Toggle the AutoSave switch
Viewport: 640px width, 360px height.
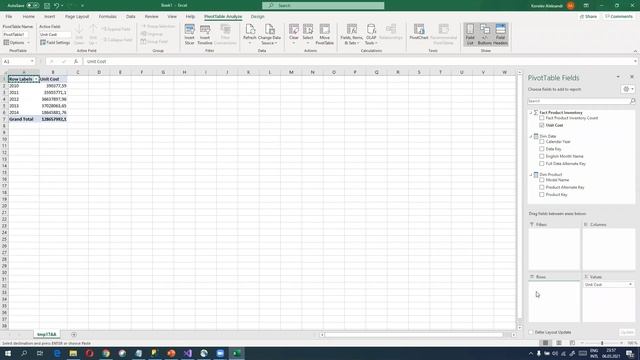click(x=33, y=6)
